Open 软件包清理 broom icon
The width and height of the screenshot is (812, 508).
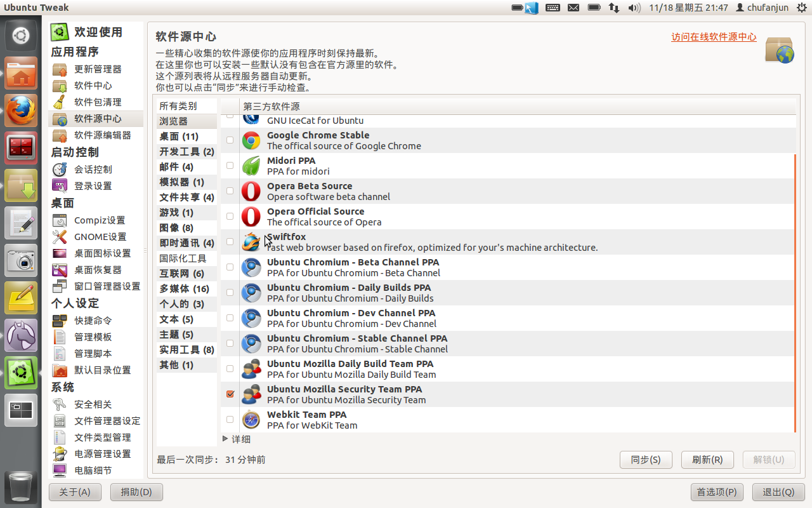point(60,102)
